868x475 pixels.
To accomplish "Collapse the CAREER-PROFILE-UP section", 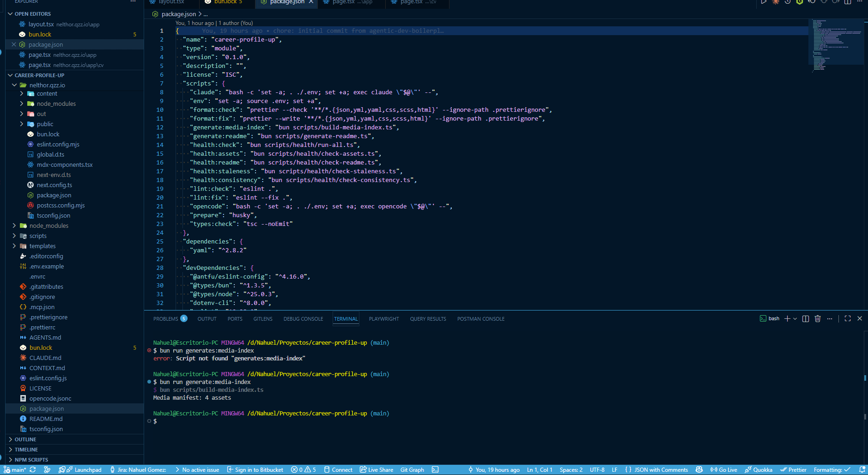I will click(x=10, y=75).
